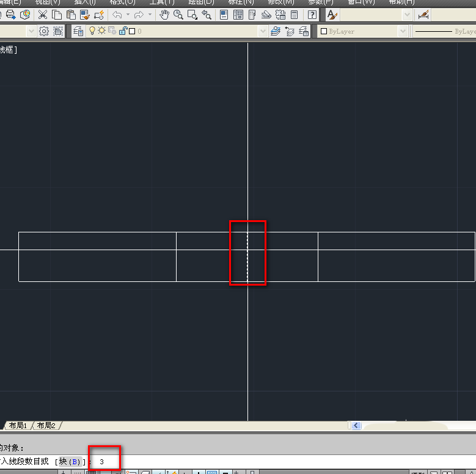Viewport: 476px width, 474px height.
Task: Click the Plot/Print icon in toolbar
Action: (10, 14)
